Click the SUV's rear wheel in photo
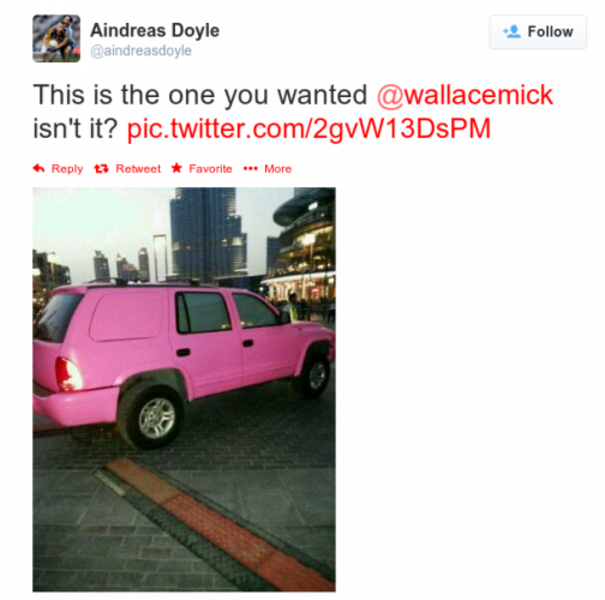This screenshot has height=600, width=605. point(151,416)
